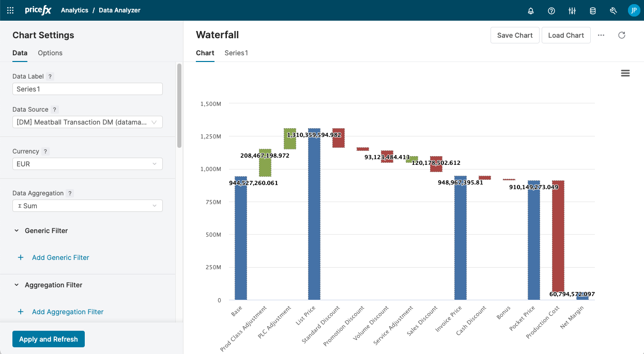Open the Currency dropdown showing EUR

(x=87, y=164)
